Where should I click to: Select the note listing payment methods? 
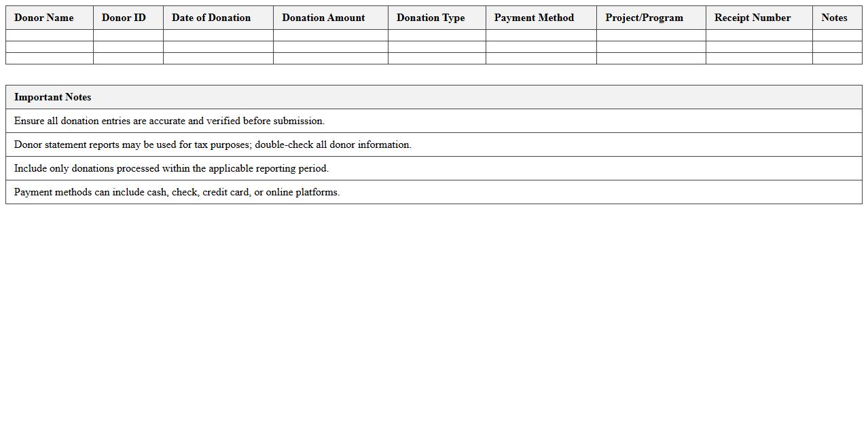point(177,192)
